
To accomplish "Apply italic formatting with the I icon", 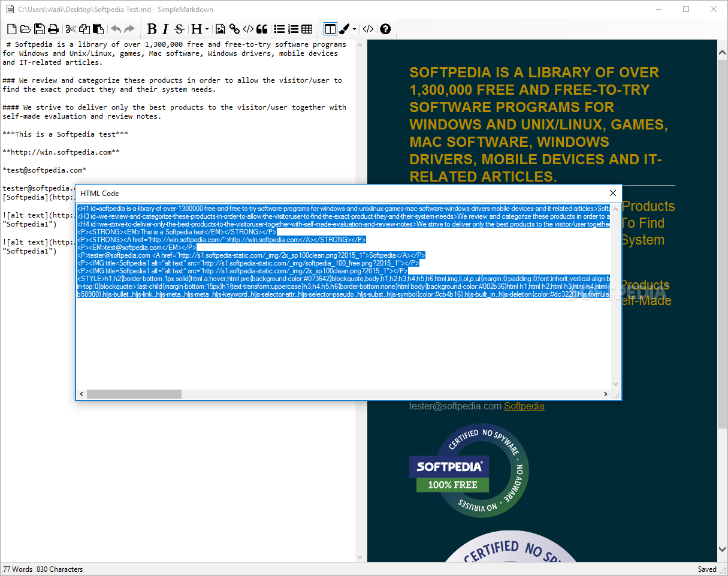I will (x=165, y=29).
